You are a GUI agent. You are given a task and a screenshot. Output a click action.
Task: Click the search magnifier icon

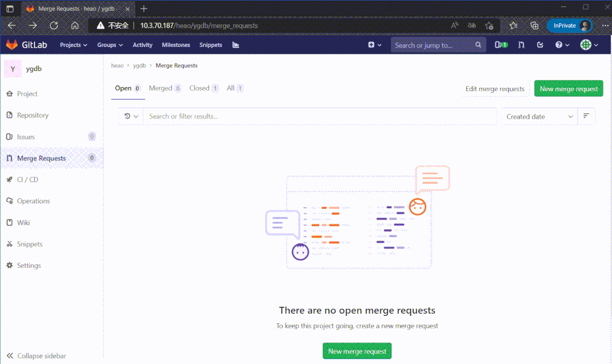point(478,45)
